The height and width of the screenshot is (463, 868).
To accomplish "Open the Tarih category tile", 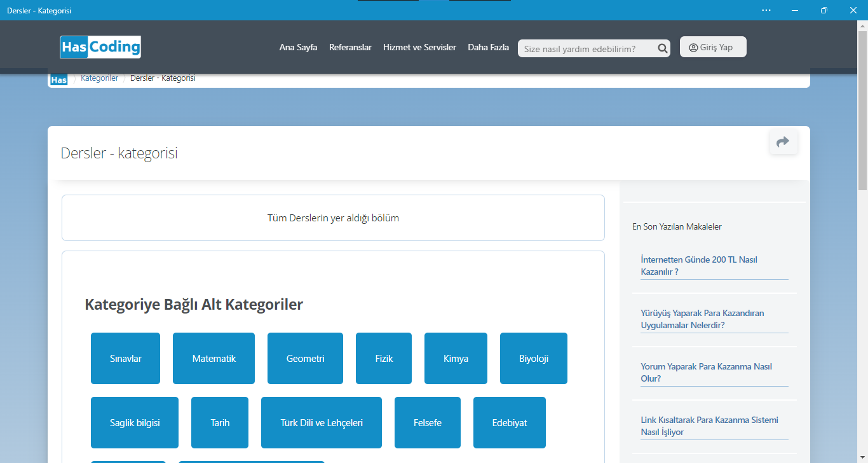I will coord(220,423).
